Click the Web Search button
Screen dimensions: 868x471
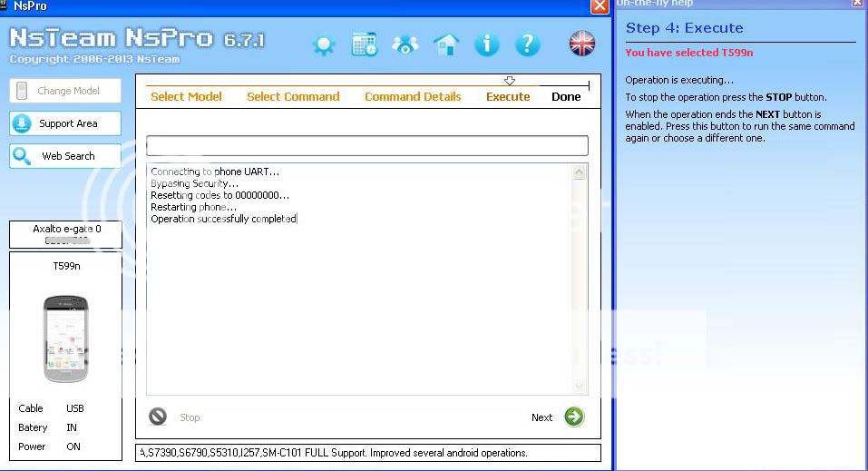click(x=65, y=156)
